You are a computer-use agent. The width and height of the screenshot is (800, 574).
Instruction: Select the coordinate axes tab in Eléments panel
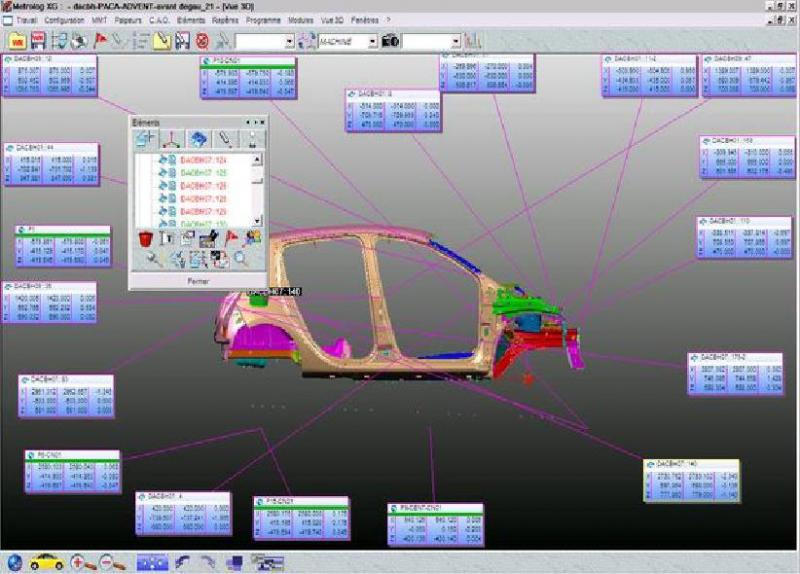coord(171,139)
